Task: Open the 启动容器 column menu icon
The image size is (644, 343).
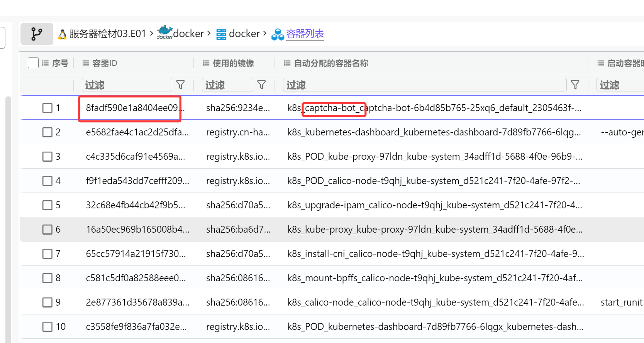Action: [x=601, y=63]
